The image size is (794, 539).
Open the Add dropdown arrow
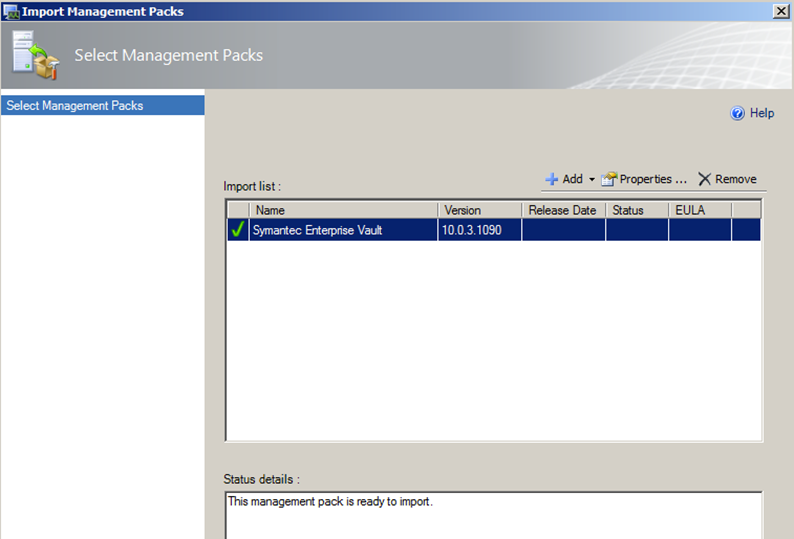(591, 179)
